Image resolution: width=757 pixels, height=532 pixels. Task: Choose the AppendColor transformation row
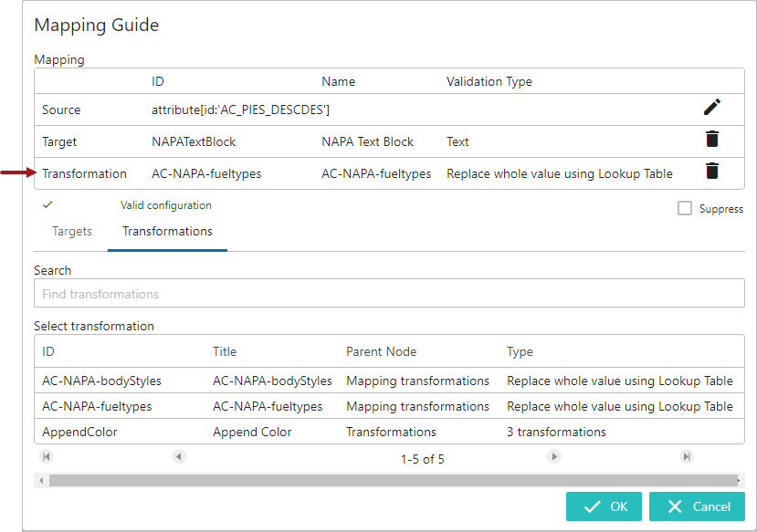274,432
